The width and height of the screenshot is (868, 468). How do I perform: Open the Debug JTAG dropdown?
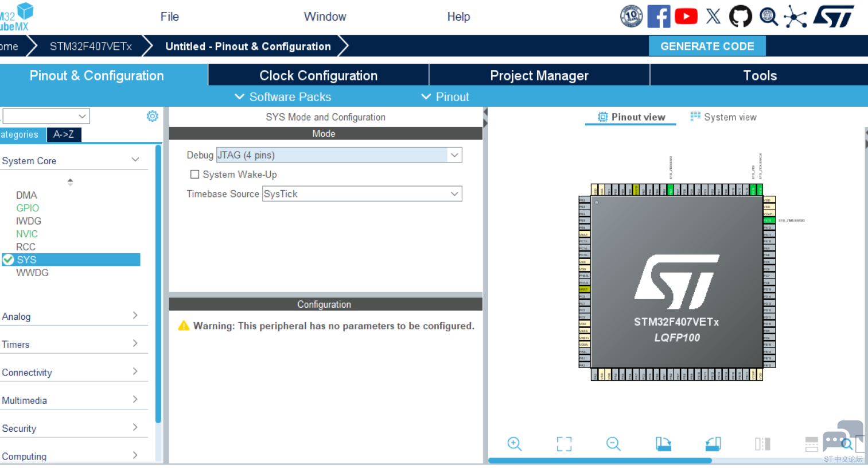click(x=339, y=155)
